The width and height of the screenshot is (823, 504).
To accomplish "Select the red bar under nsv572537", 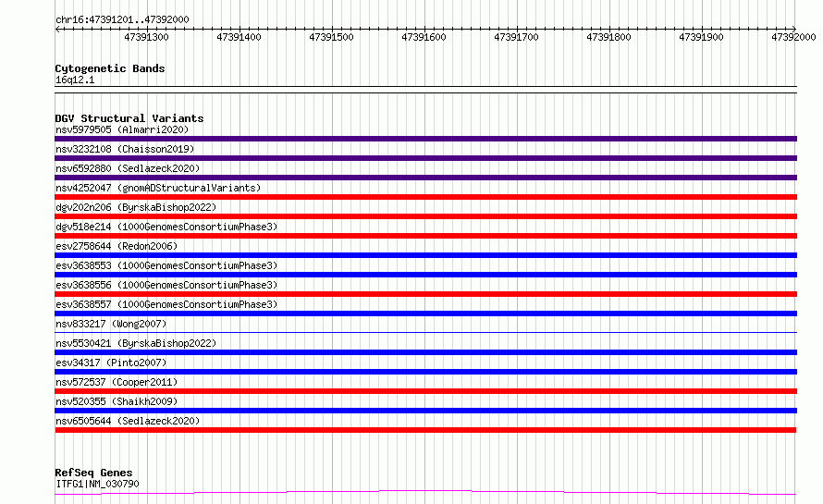I will click(425, 391).
